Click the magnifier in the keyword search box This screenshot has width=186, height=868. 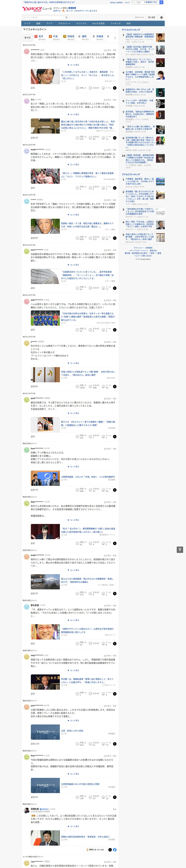pyautogui.click(x=66, y=17)
